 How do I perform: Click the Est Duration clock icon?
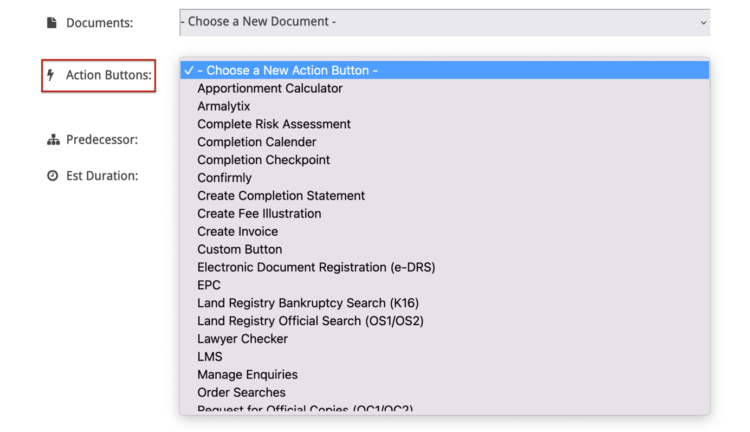[x=51, y=176]
